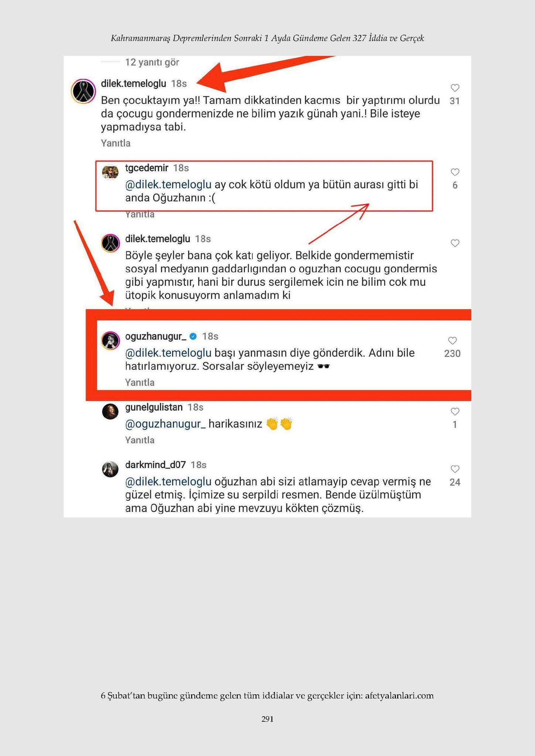
Task: Open dilek.temeloglu's black ribbon profile picture
Action: click(x=84, y=91)
